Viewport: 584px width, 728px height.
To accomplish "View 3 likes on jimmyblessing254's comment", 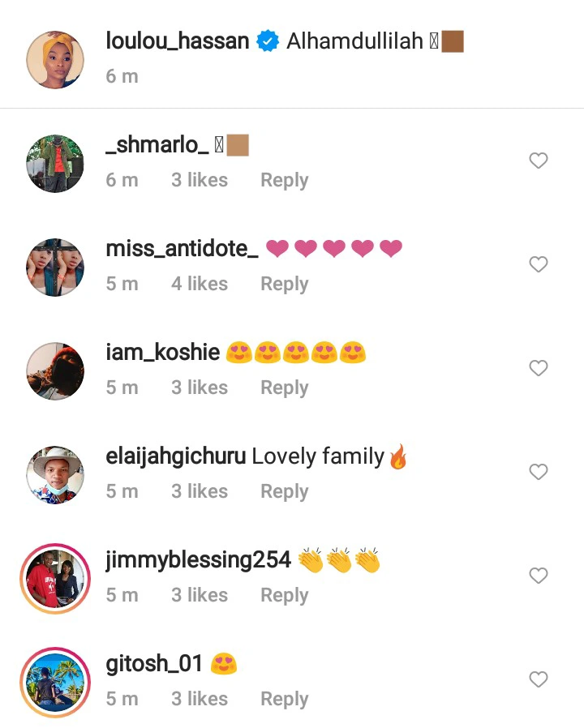I will tap(200, 595).
